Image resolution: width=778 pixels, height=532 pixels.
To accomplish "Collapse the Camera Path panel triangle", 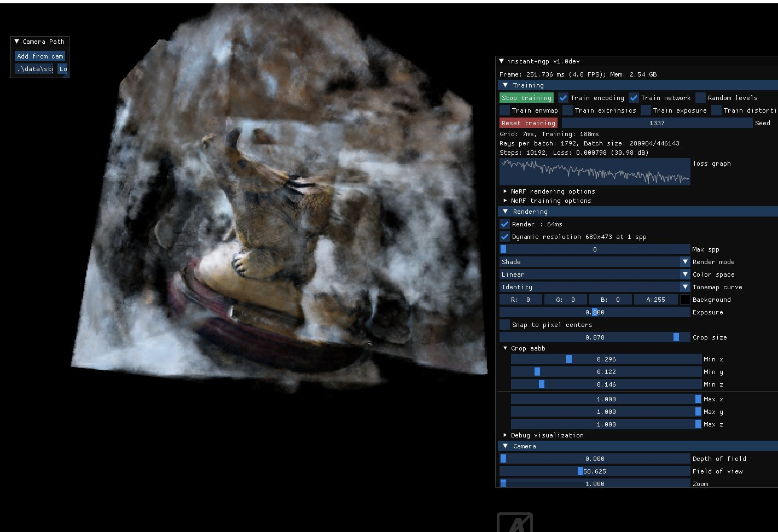I will point(17,42).
